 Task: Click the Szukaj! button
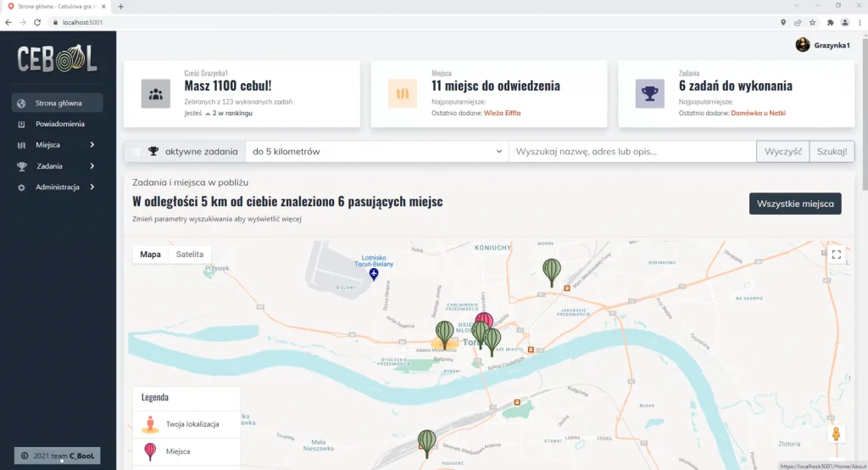click(832, 151)
